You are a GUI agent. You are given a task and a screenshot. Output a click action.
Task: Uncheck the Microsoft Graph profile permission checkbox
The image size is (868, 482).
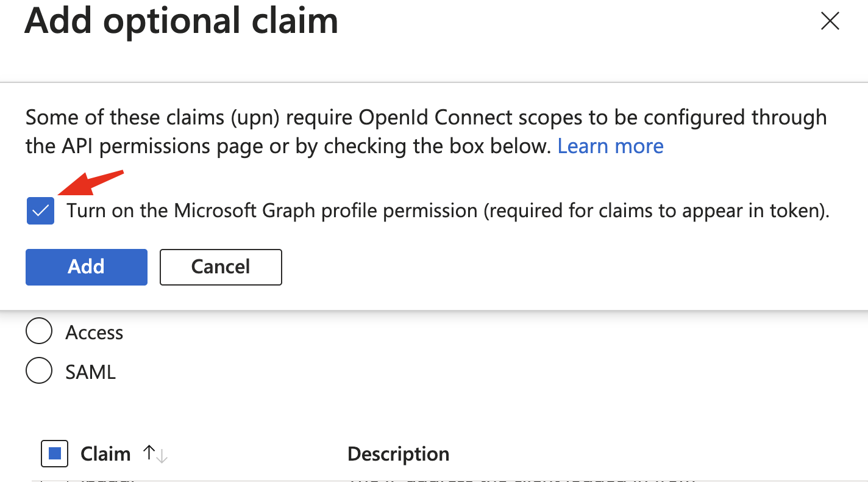click(x=40, y=210)
